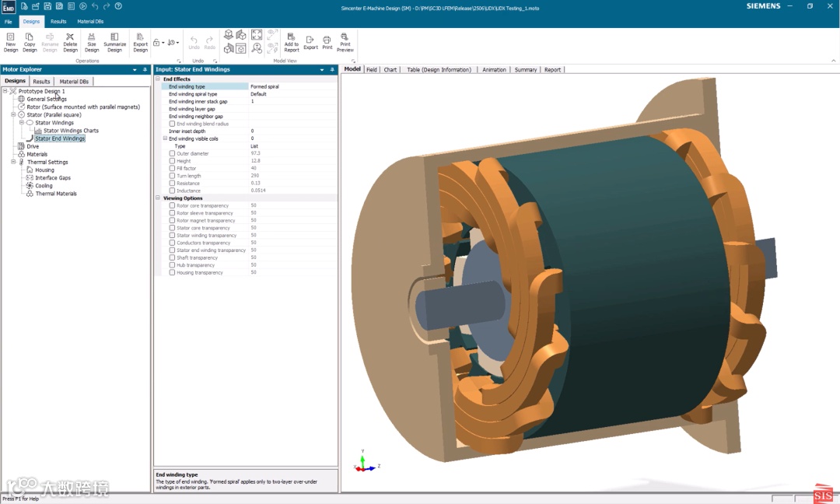Click End winding inner stack gap value
Viewport: 840px width, 504px height.
(x=292, y=101)
